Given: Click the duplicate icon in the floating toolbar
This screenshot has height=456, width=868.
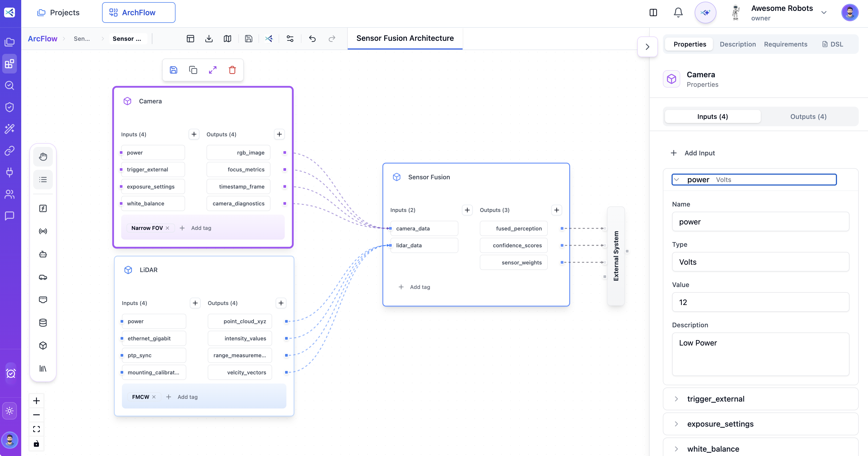Looking at the screenshot, I should (193, 70).
